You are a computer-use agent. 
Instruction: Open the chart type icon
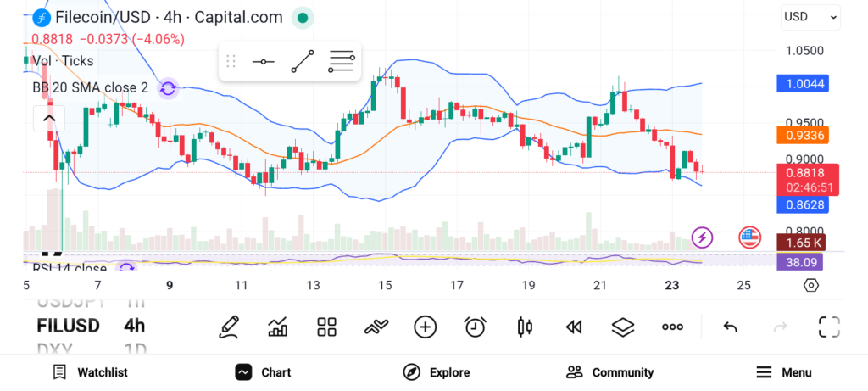coord(278,327)
